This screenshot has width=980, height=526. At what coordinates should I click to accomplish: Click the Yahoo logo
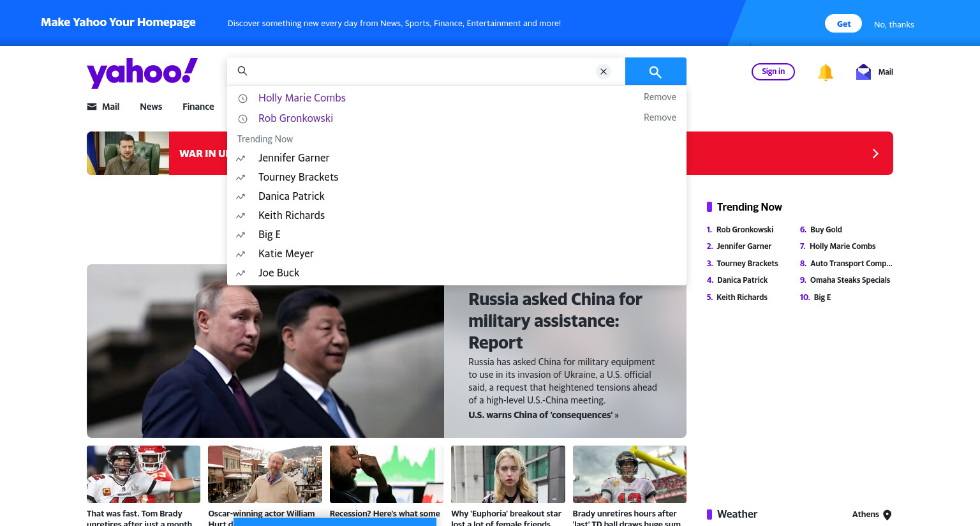(x=142, y=72)
